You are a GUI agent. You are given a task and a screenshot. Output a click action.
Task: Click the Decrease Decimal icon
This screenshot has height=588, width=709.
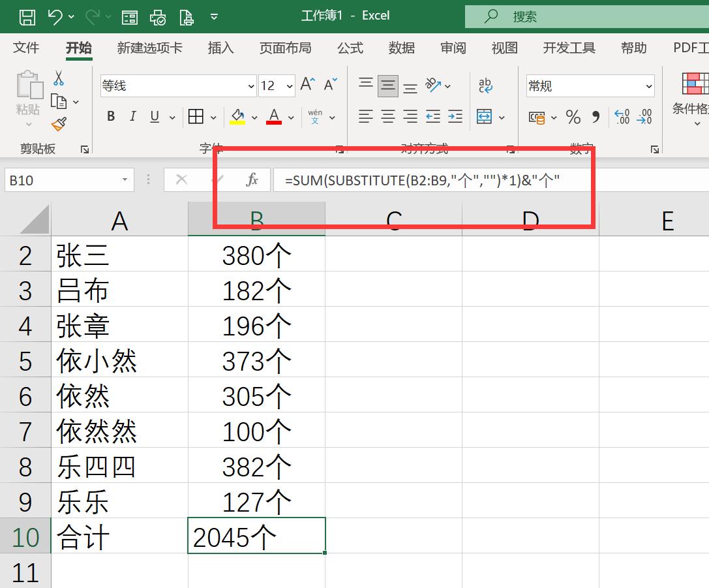(x=645, y=117)
